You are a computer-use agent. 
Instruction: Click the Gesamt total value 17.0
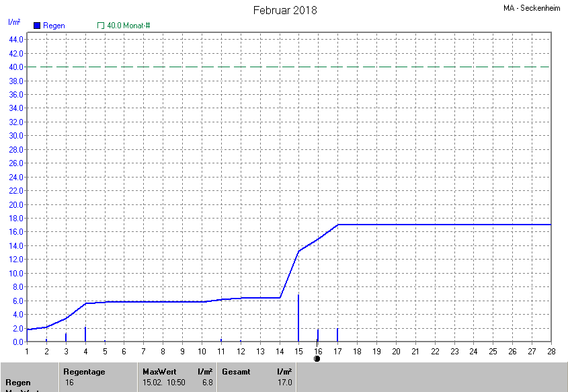click(285, 383)
